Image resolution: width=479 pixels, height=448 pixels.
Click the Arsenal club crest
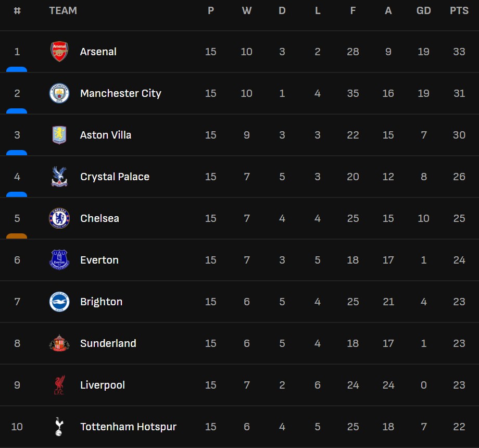[x=59, y=52]
